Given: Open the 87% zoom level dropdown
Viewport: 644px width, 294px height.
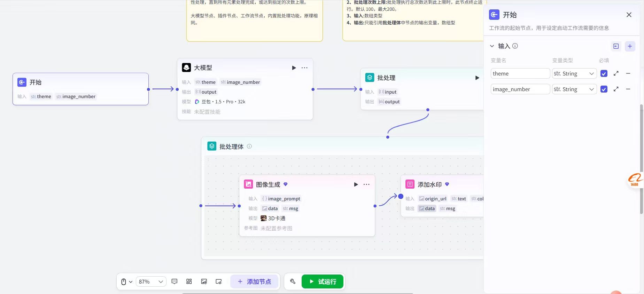Looking at the screenshot, I should [151, 281].
